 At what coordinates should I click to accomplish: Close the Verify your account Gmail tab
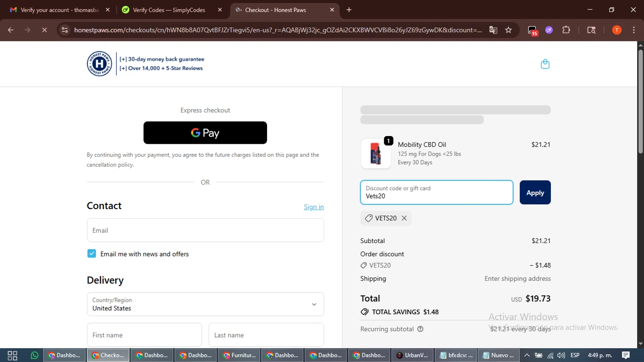(108, 10)
